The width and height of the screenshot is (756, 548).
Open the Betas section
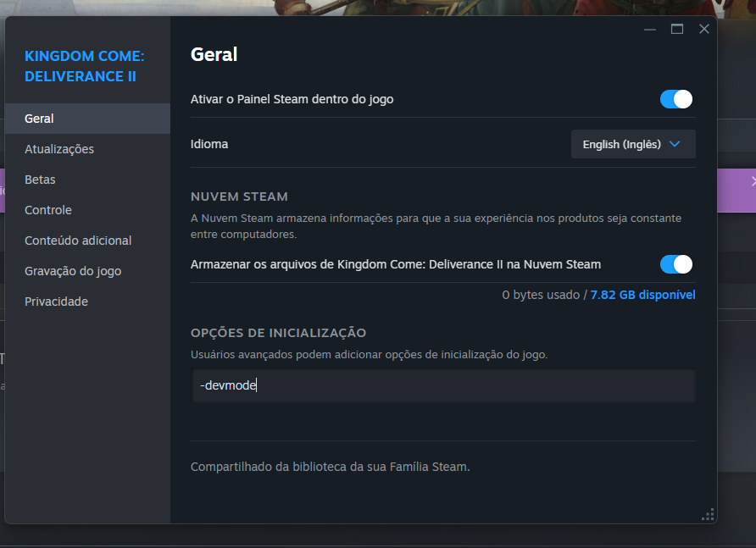pos(87,180)
